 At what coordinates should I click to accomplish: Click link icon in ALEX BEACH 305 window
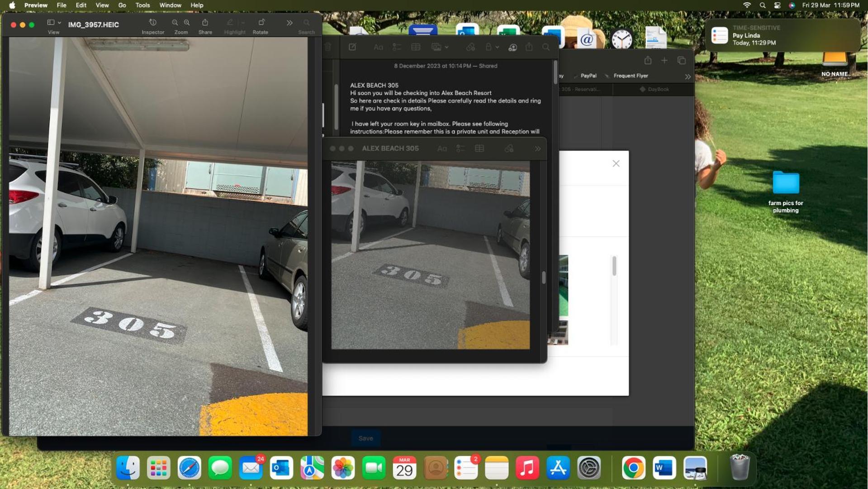pyautogui.click(x=509, y=149)
